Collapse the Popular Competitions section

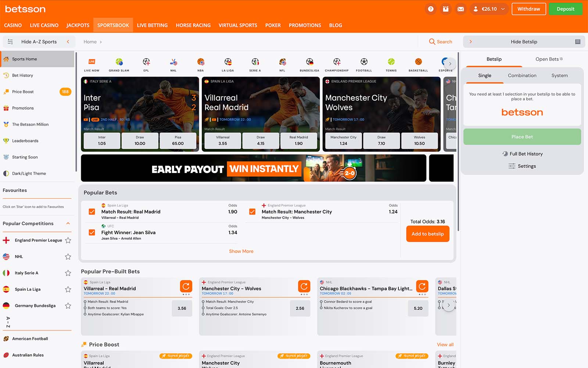tap(68, 223)
